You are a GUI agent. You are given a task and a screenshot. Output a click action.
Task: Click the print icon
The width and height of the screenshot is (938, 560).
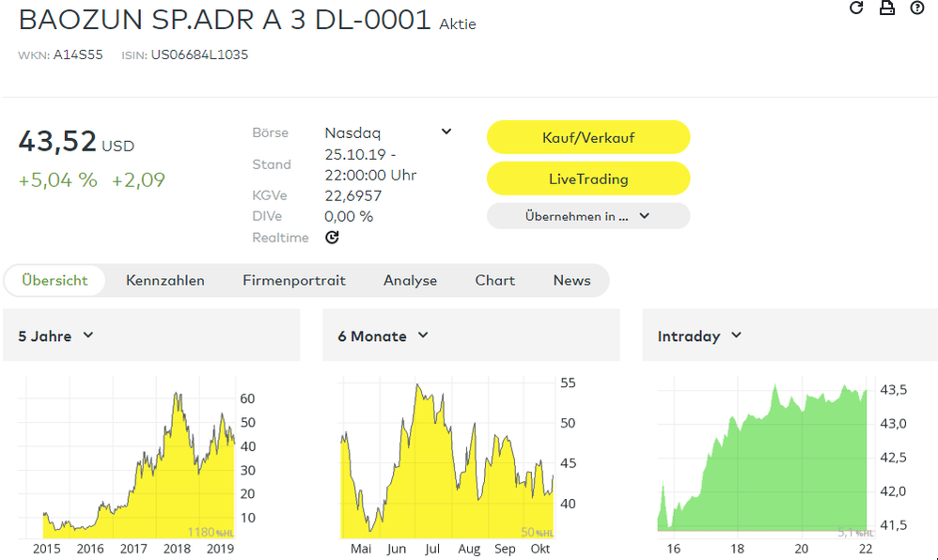click(x=886, y=8)
